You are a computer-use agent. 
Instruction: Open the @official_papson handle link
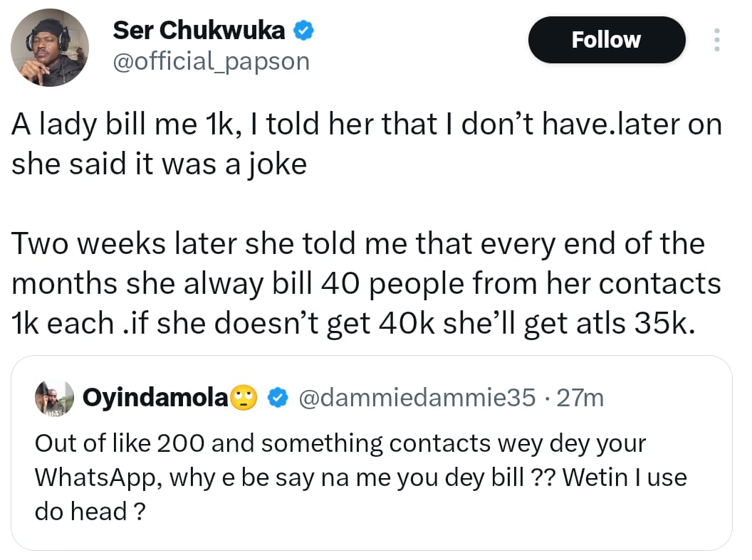(x=211, y=61)
